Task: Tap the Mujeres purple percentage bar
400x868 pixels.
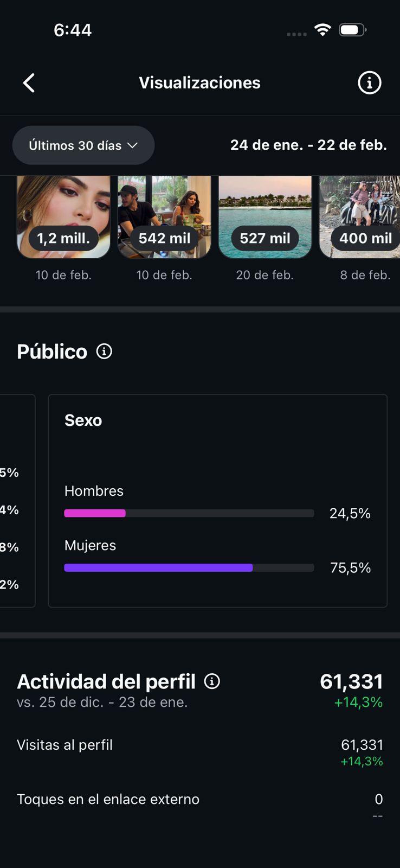Action: [x=158, y=567]
